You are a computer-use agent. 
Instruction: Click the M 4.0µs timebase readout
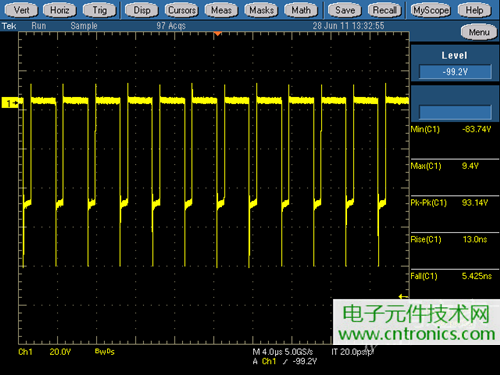267,352
